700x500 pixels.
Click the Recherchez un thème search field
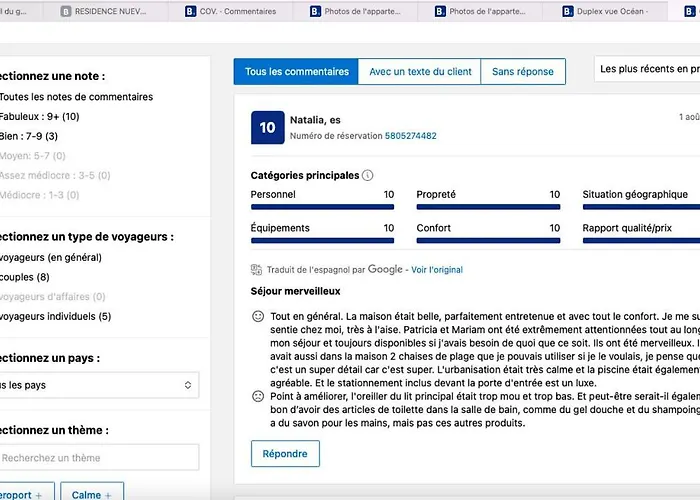[x=98, y=458]
